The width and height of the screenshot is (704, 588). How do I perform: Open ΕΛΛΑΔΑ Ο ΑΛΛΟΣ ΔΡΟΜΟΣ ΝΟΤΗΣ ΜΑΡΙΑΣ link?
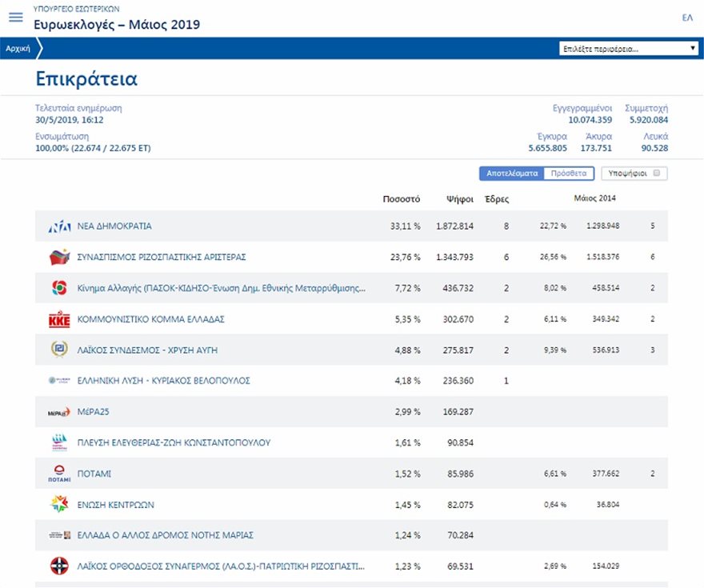[165, 535]
